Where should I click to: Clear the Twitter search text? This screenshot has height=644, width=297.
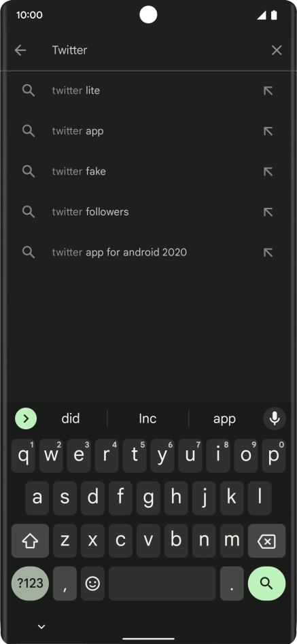point(277,50)
